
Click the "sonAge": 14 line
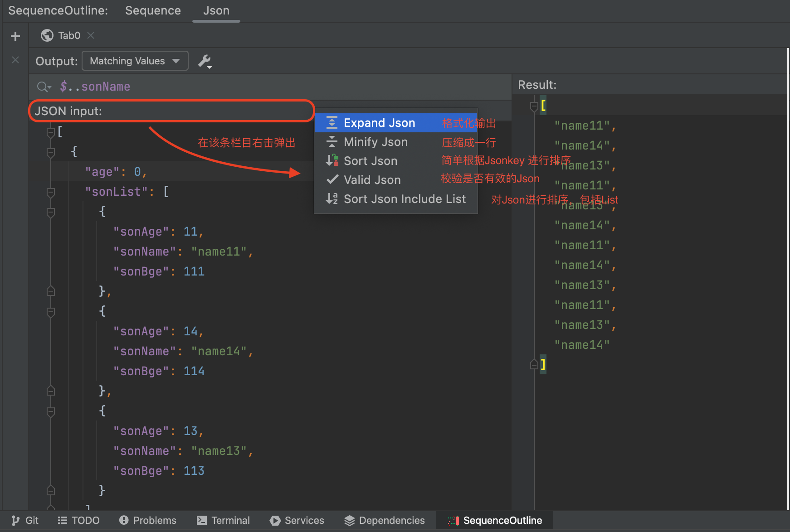point(158,331)
